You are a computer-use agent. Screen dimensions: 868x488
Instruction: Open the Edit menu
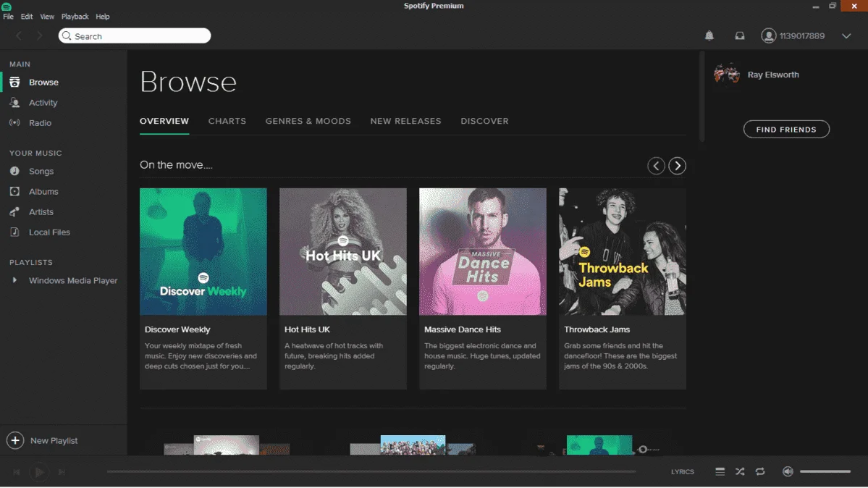27,17
